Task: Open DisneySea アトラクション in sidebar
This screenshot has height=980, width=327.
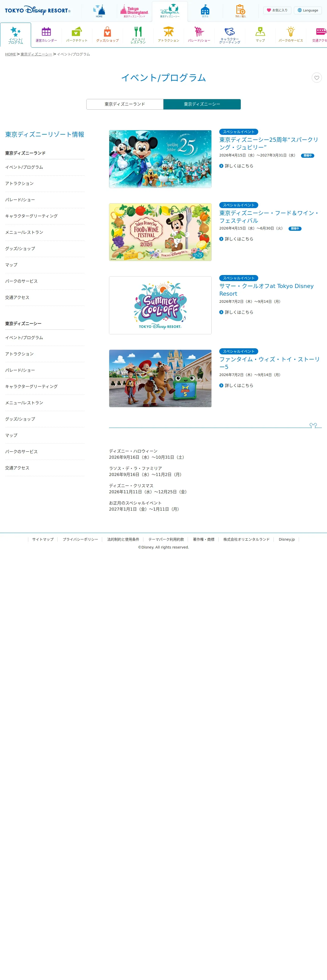Action: pyautogui.click(x=45, y=354)
